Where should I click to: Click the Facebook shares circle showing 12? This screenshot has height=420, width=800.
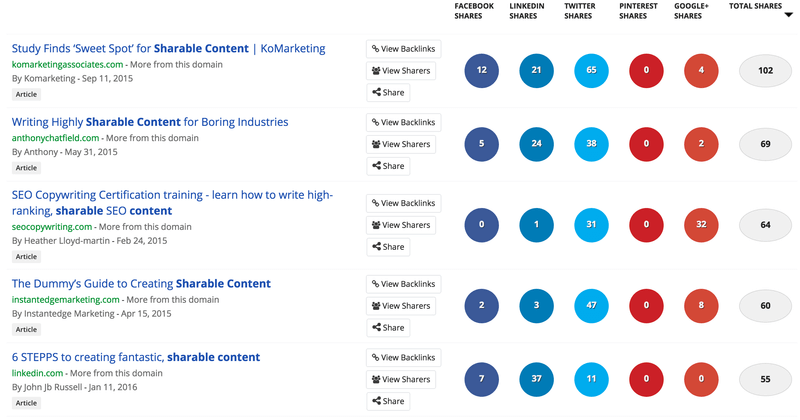[x=481, y=70]
